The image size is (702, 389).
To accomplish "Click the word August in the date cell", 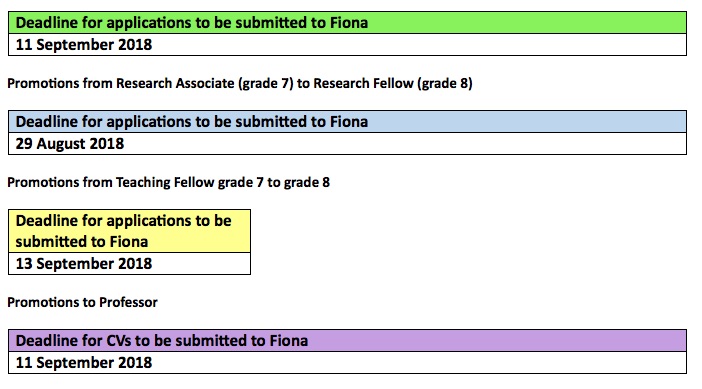I will tap(61, 144).
